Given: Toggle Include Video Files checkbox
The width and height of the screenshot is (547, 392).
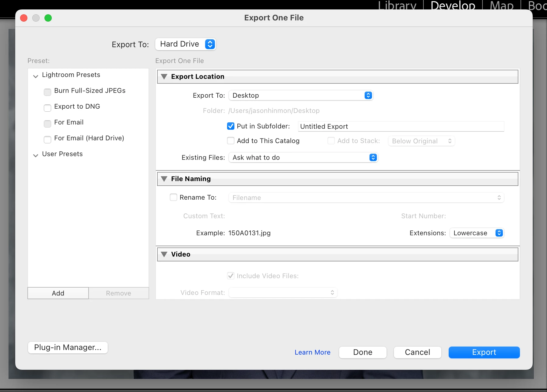Looking at the screenshot, I should (x=231, y=276).
